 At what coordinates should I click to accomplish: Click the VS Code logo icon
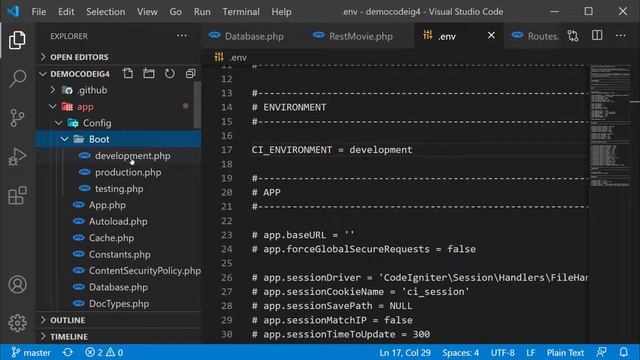(x=13, y=11)
